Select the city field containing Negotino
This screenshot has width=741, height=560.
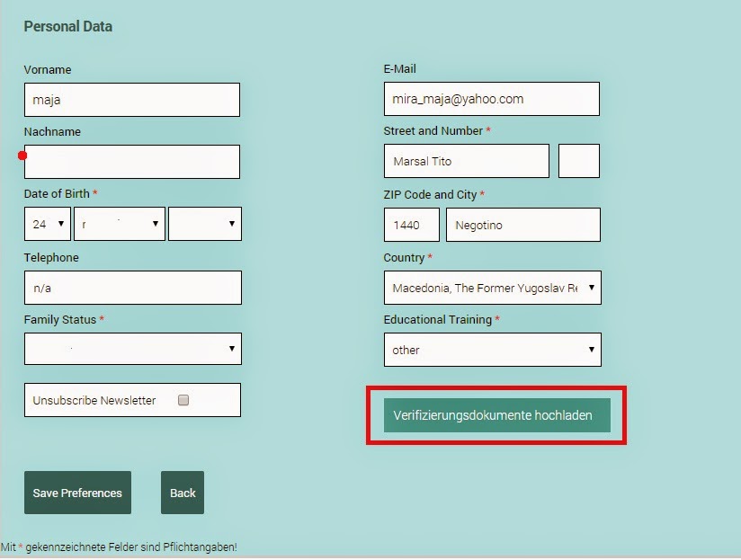tap(522, 225)
